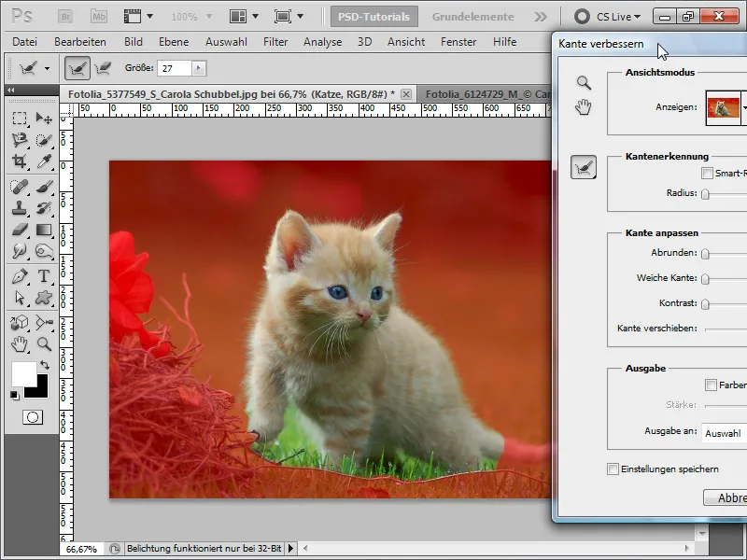Select the Rectangular Marquee tool
Viewport: 747px width, 560px height.
click(20, 118)
